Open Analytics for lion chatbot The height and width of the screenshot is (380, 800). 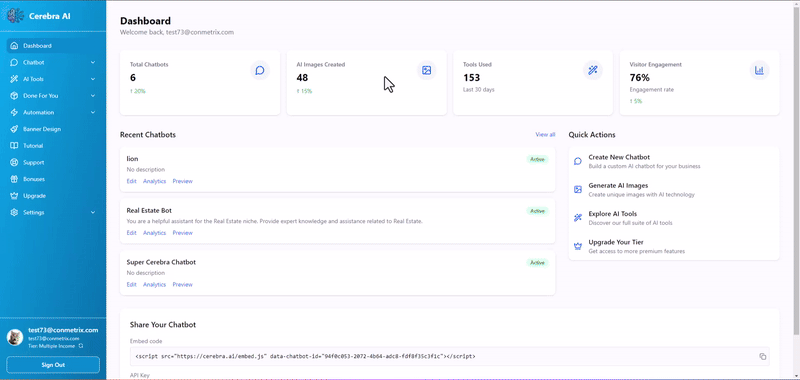(x=154, y=181)
